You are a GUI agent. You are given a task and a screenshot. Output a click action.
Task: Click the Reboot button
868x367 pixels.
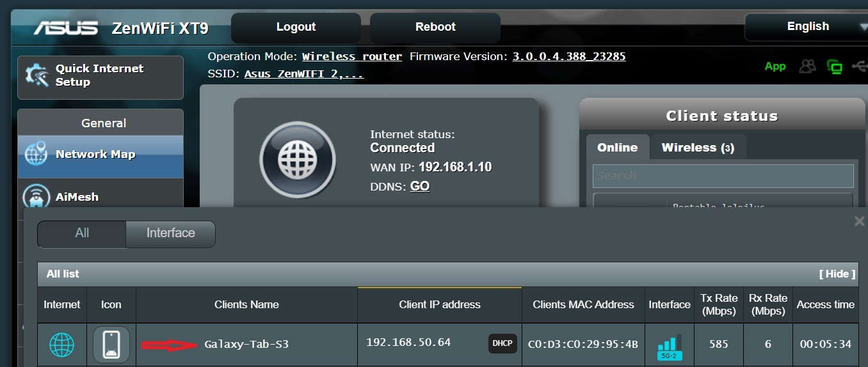coord(435,27)
